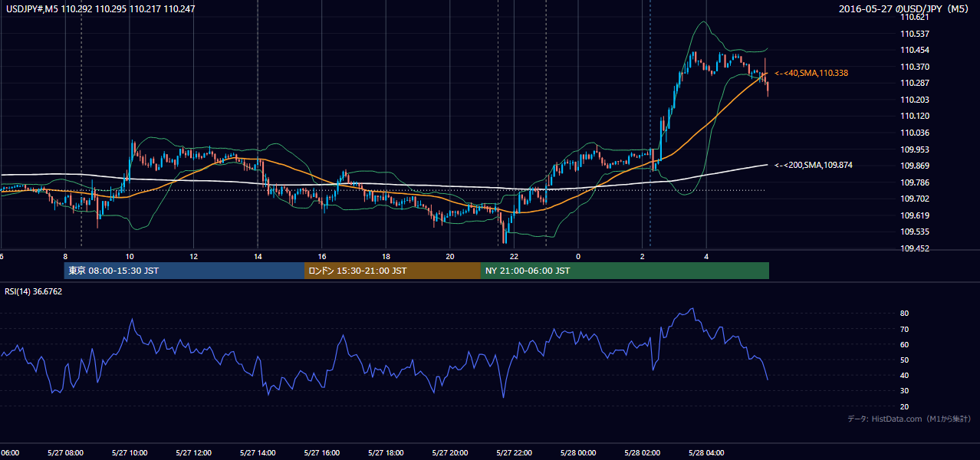Click price axis value 110.370

click(915, 67)
